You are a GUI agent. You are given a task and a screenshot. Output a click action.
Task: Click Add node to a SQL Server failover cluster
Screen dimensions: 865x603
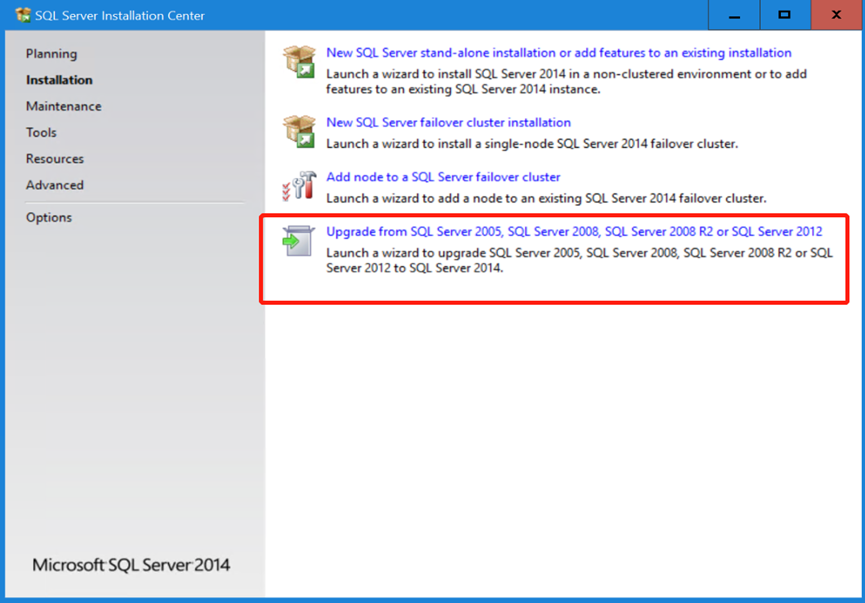point(443,177)
